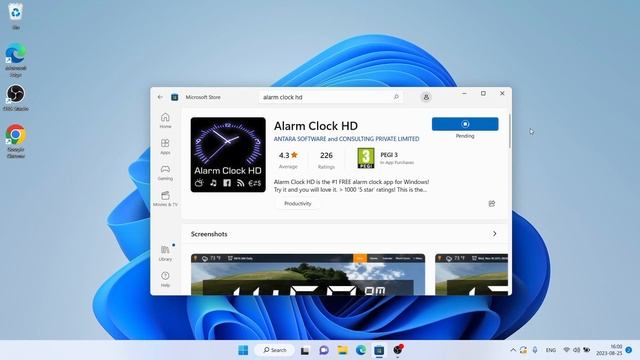The image size is (640, 360).
Task: Open File Explorer from taskbar
Action: (x=342, y=350)
